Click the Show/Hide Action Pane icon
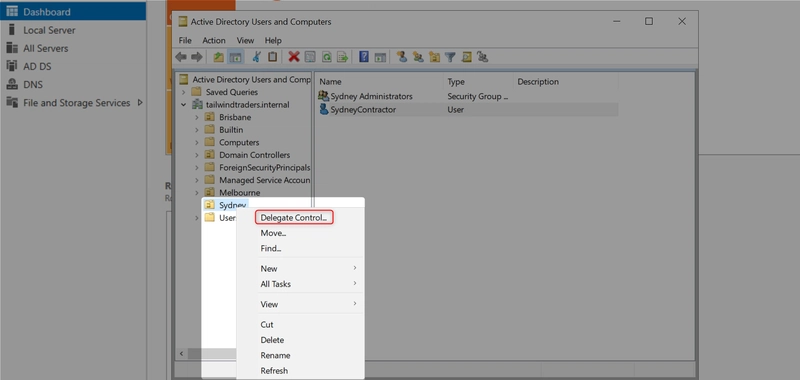The height and width of the screenshot is (380, 800). [380, 57]
